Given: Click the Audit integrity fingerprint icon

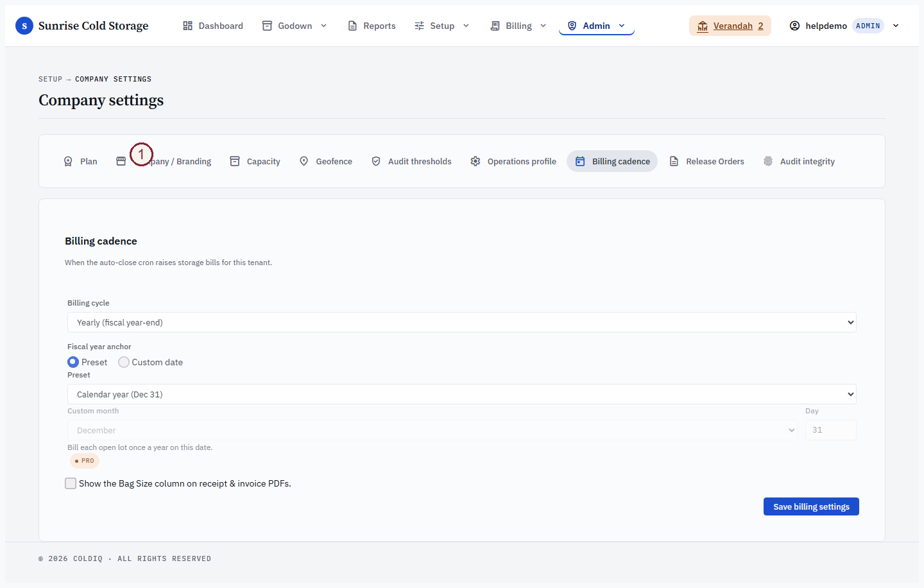Looking at the screenshot, I should (768, 161).
